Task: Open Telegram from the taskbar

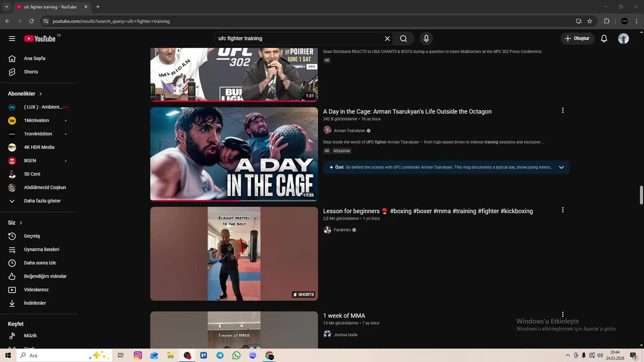Action: [220, 355]
